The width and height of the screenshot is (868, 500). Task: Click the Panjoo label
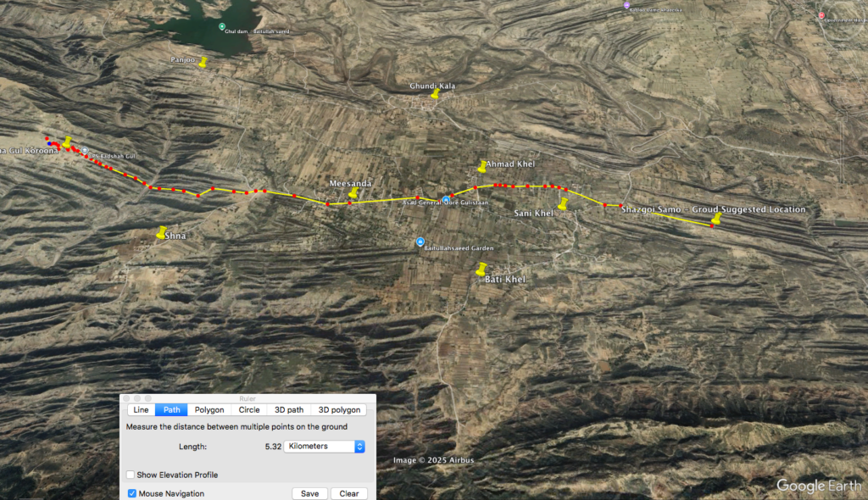(x=183, y=60)
